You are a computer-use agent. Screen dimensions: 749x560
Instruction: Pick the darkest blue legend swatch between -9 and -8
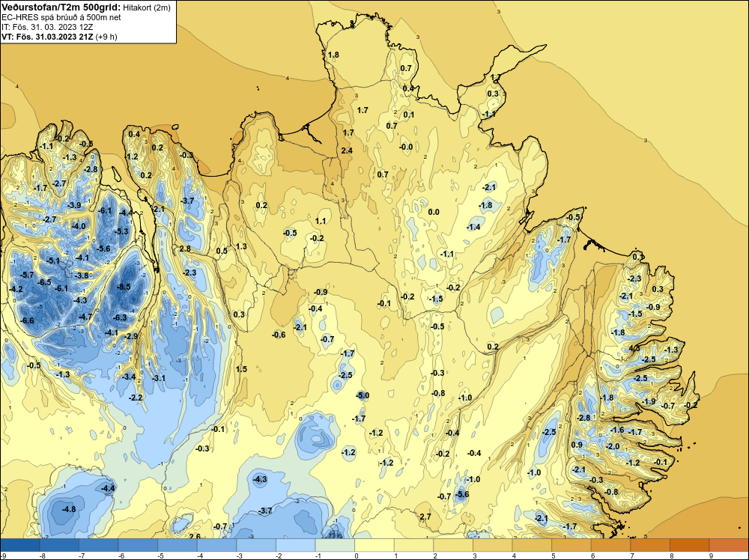point(19,545)
